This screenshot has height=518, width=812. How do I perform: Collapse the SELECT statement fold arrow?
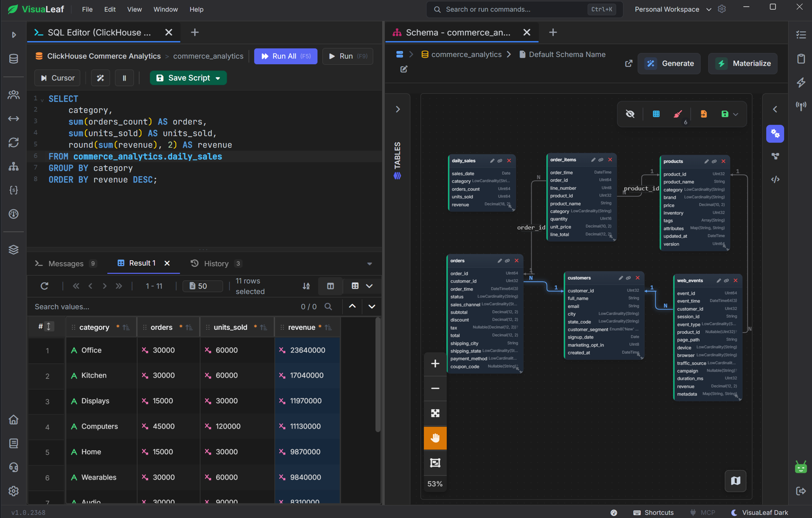coord(42,100)
